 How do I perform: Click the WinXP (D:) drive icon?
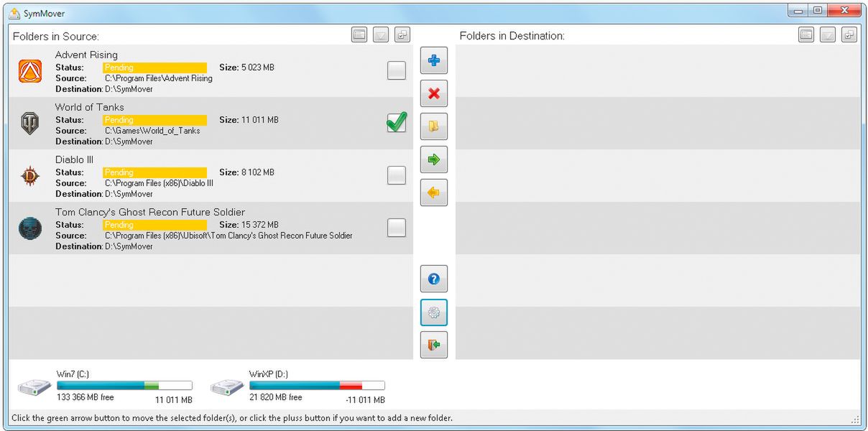[227, 387]
